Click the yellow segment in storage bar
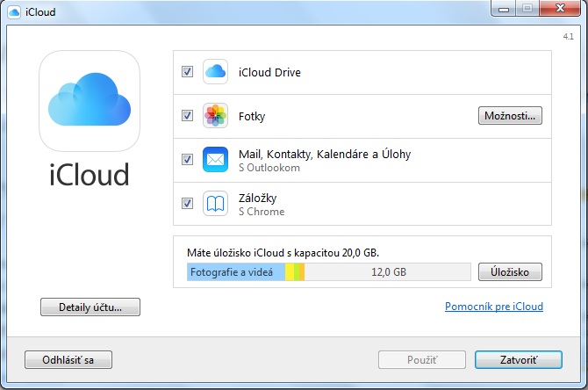Viewport: 588px width, 390px height. coord(290,272)
